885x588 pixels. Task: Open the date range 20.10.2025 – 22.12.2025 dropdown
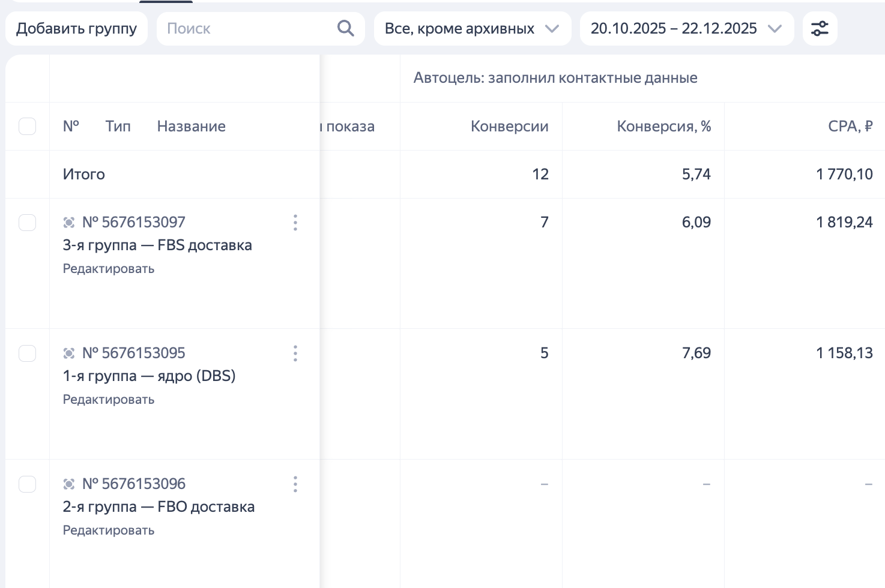pyautogui.click(x=686, y=29)
